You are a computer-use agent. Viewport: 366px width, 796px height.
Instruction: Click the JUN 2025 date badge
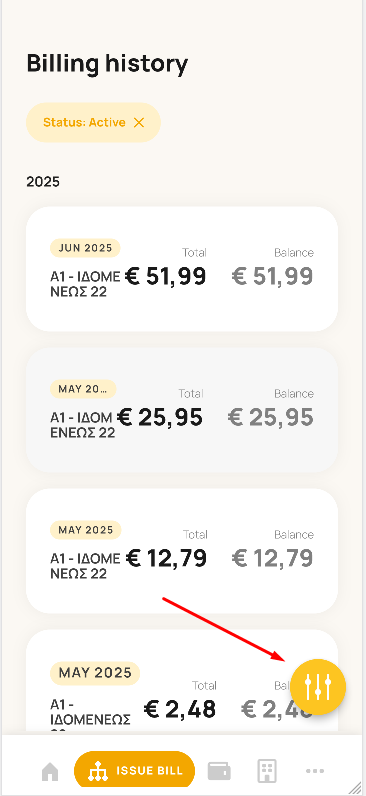coord(85,248)
